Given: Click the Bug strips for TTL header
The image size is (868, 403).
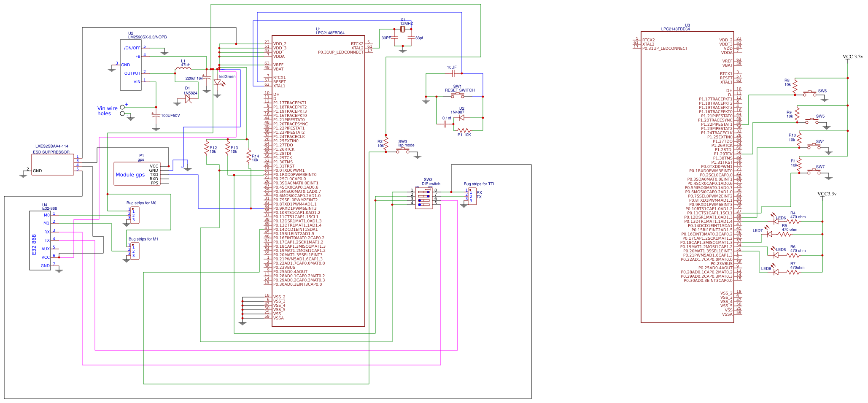Looking at the screenshot, I should click(472, 197).
